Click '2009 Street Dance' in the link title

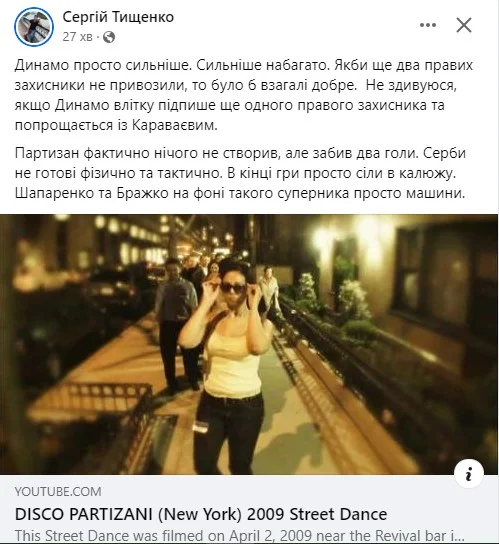pyautogui.click(x=317, y=514)
